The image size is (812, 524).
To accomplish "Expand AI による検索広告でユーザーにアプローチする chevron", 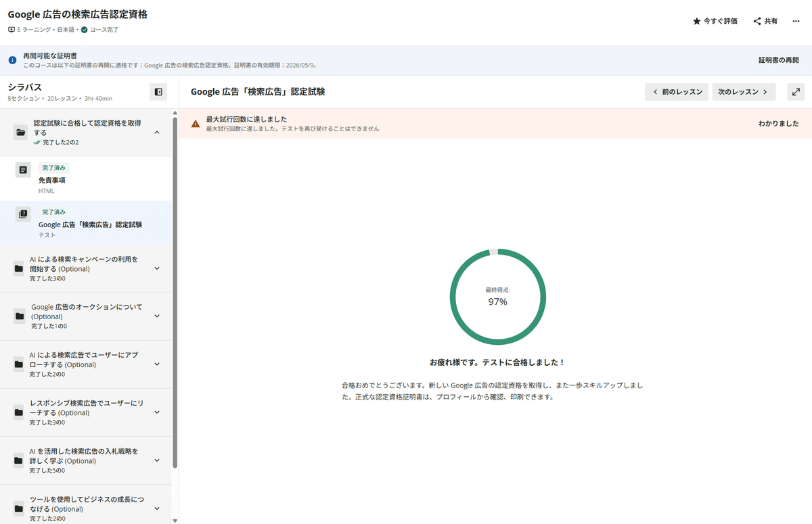I will point(157,364).
